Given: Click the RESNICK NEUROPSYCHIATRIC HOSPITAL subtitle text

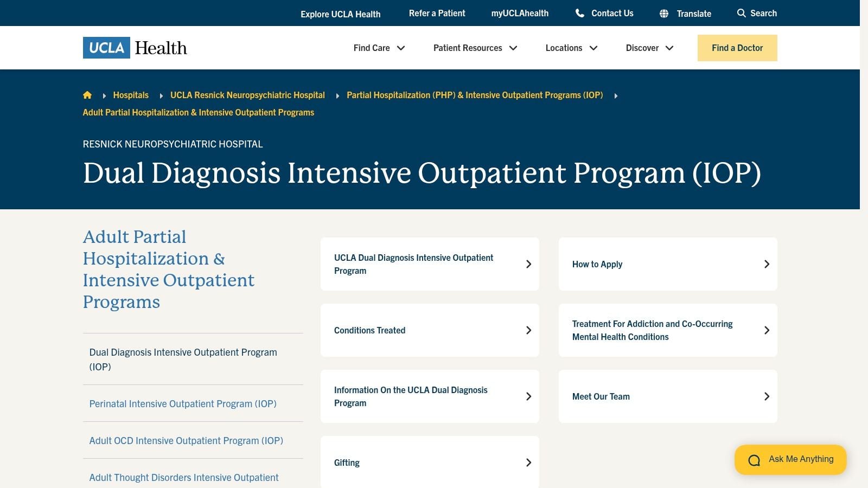Looking at the screenshot, I should click(173, 144).
